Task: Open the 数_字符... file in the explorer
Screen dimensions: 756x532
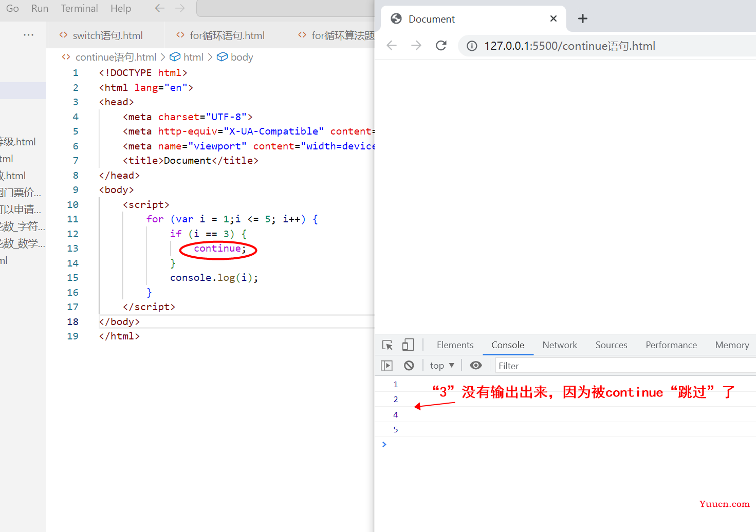Action: coord(23,226)
